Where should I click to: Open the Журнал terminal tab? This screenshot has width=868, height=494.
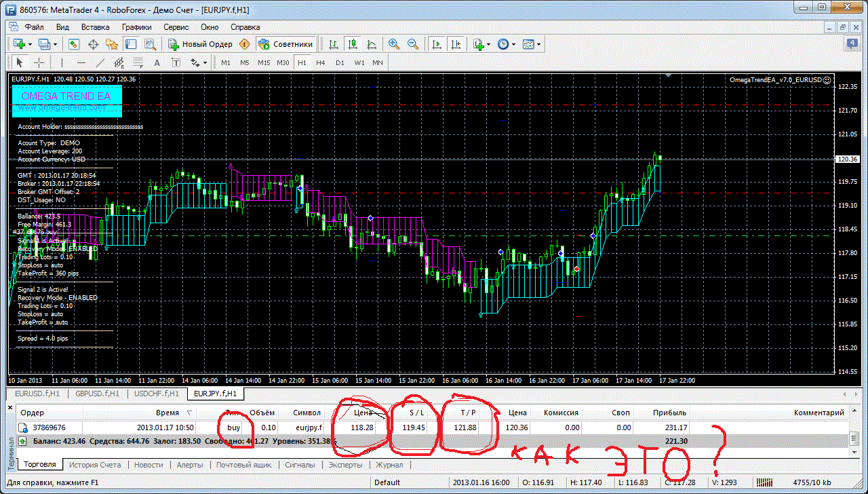tap(389, 465)
